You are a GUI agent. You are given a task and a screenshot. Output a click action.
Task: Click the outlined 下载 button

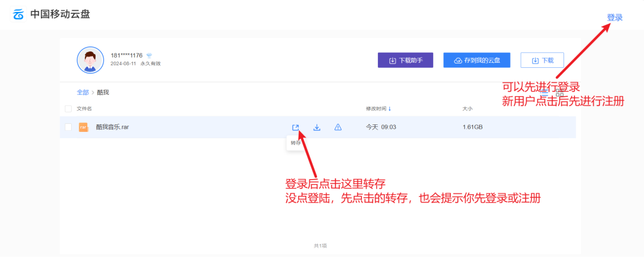click(542, 60)
